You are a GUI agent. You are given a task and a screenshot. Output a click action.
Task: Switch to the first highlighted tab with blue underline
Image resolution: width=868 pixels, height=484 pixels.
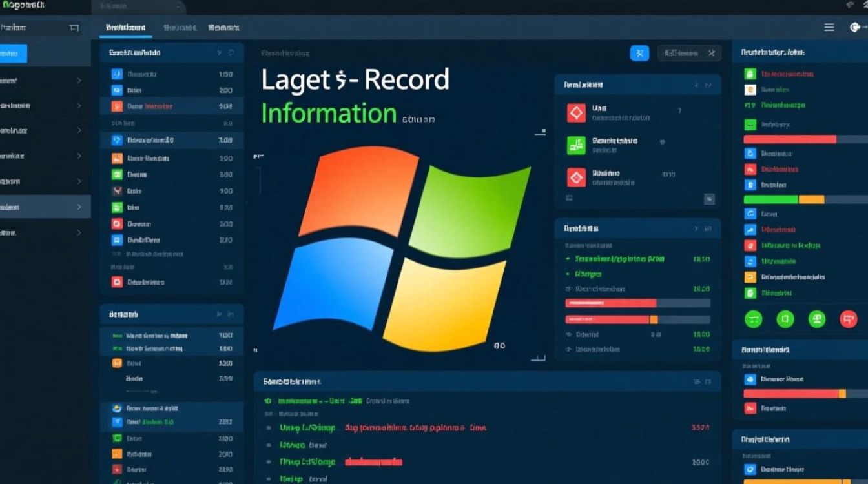pos(125,28)
